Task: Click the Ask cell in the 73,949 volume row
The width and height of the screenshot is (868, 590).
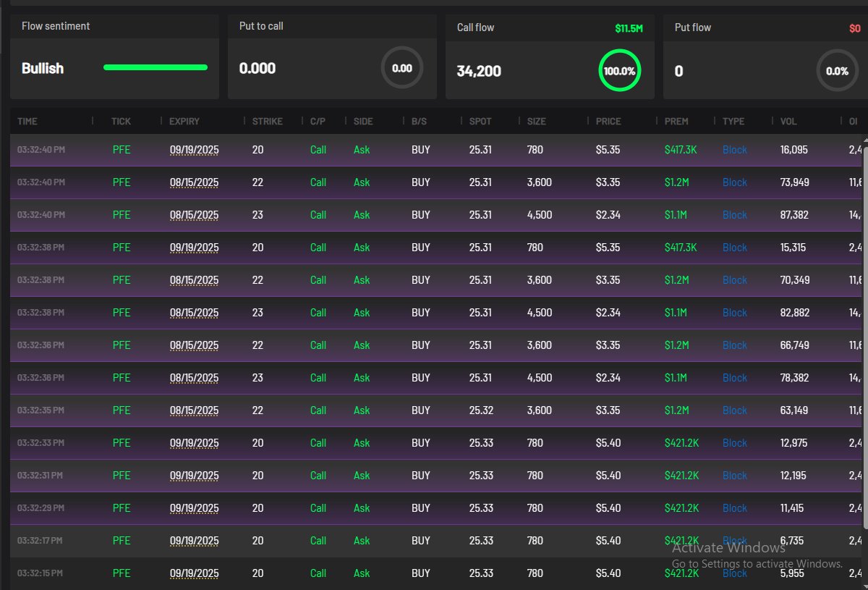Action: (x=362, y=182)
